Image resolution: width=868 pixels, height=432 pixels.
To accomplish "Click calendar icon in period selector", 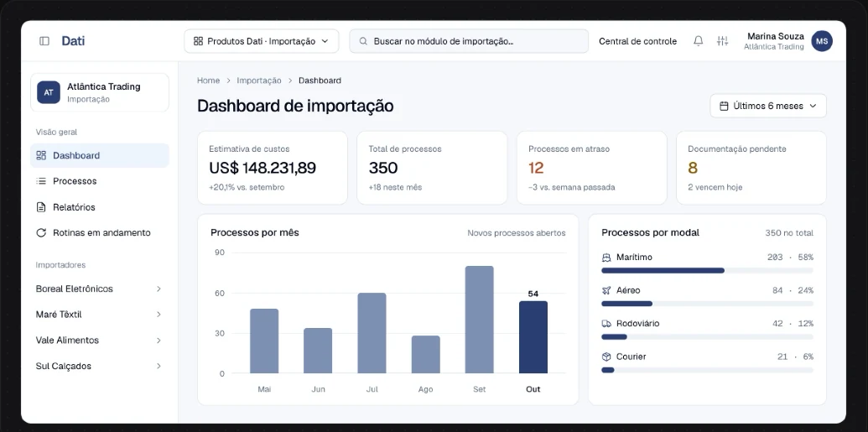I will [724, 106].
